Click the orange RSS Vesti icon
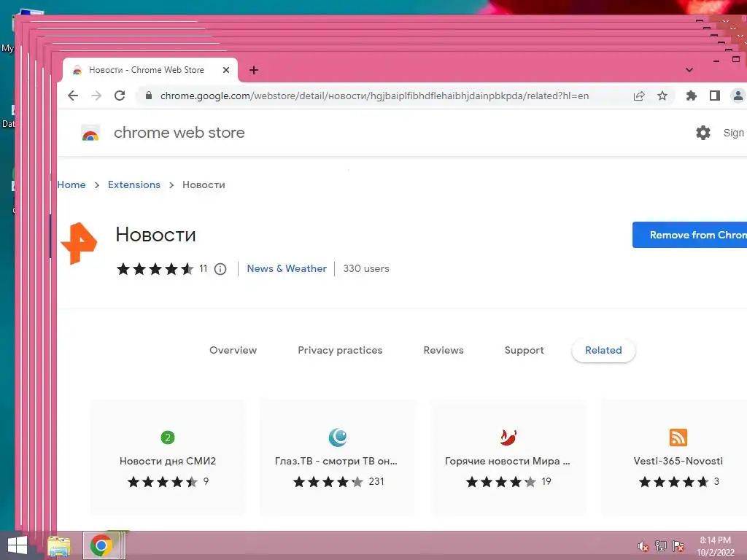747x560 pixels. pyautogui.click(x=678, y=437)
